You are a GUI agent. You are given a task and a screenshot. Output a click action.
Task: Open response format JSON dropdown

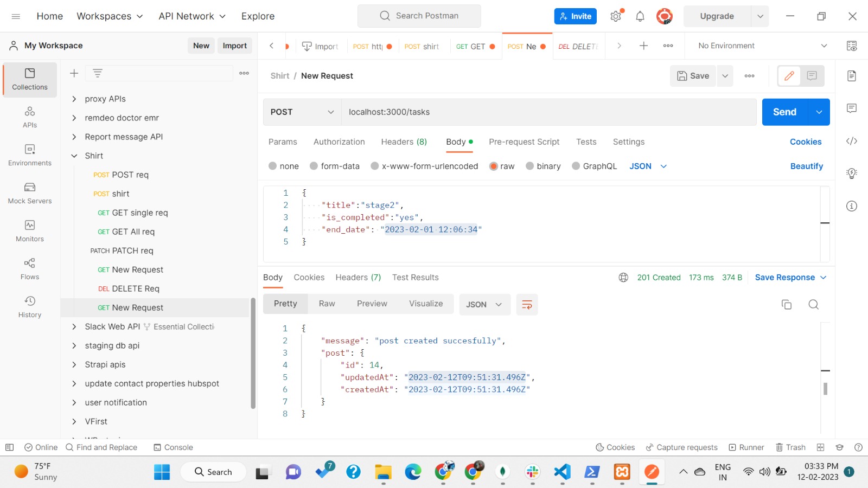484,305
